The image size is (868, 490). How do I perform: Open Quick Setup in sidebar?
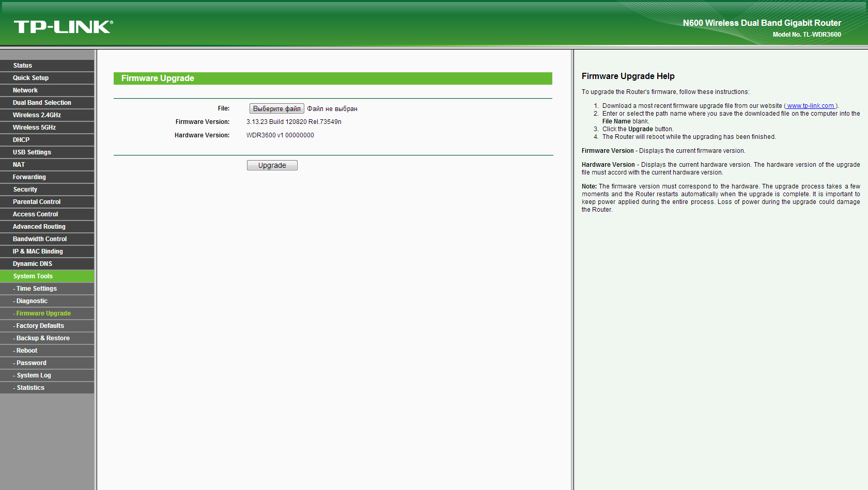pos(47,78)
